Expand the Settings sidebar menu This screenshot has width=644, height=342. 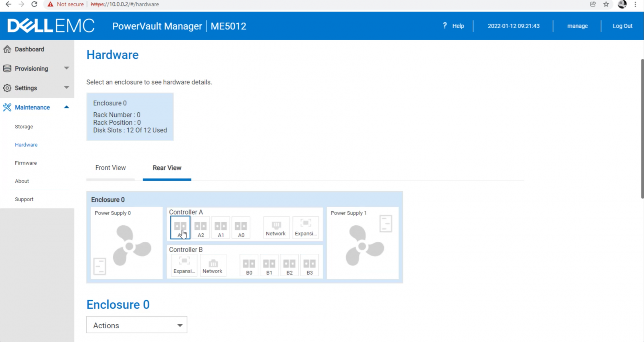click(37, 88)
